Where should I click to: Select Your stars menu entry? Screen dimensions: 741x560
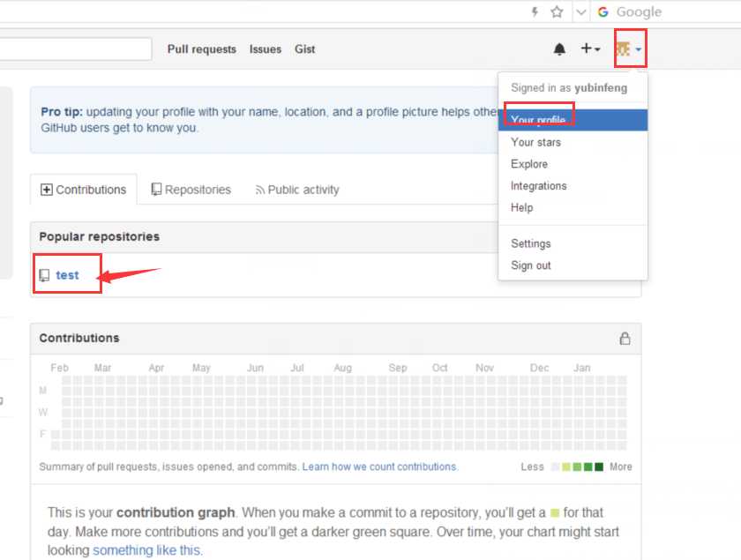[x=573, y=142]
